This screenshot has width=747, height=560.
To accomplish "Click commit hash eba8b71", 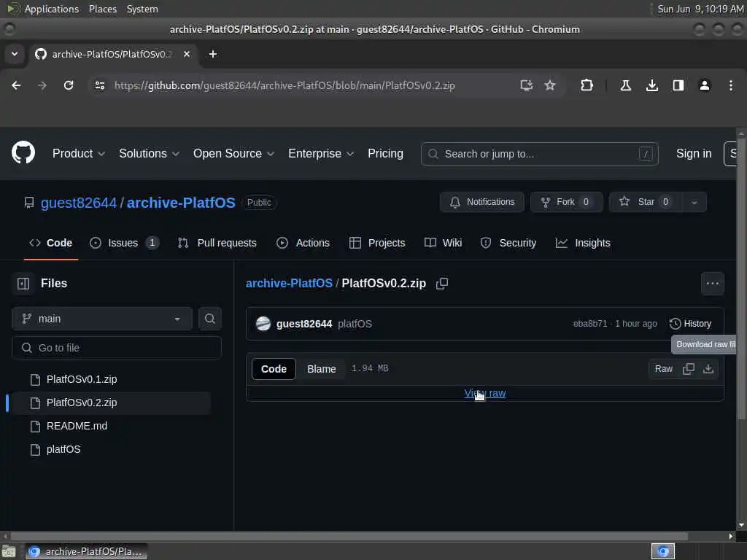I will [589, 324].
